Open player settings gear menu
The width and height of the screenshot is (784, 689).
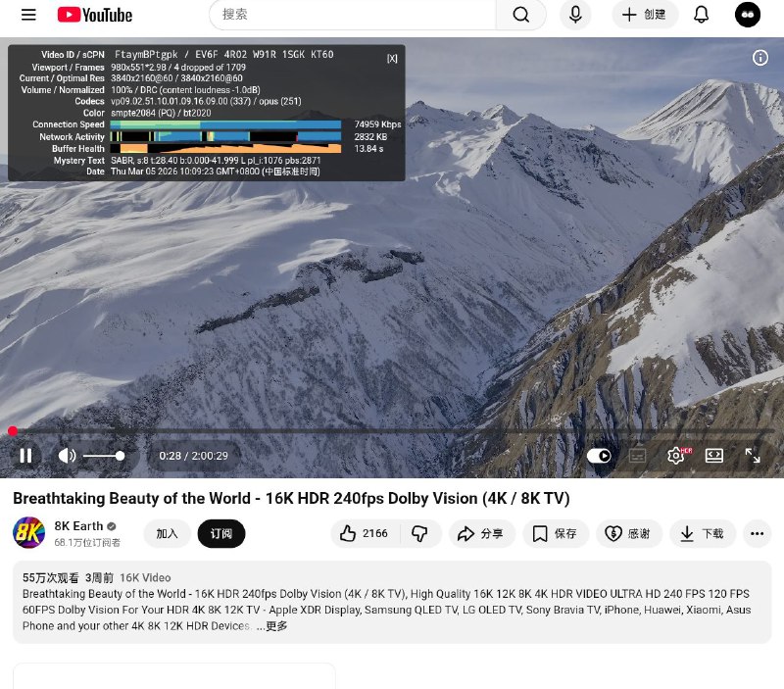[x=676, y=456]
